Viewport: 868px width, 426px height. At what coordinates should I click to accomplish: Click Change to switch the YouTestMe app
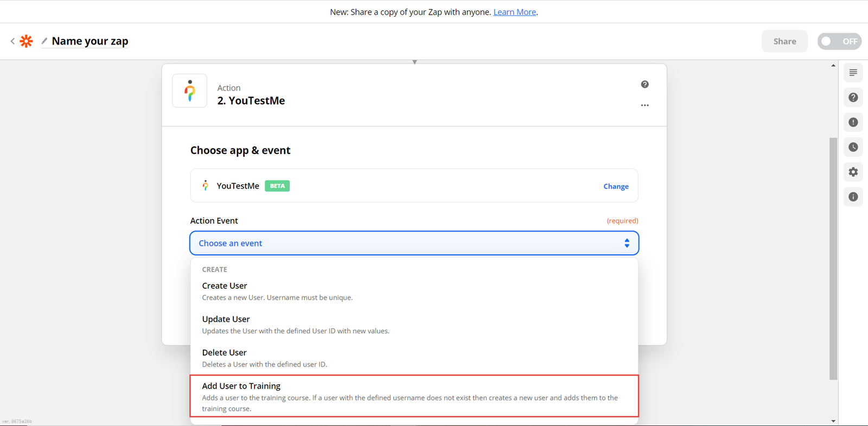(x=616, y=186)
